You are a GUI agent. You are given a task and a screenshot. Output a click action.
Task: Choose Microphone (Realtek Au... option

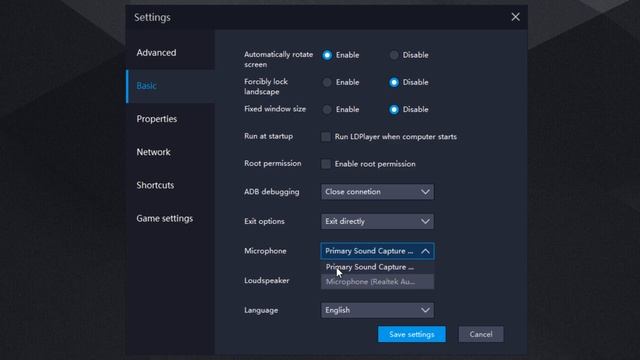(x=377, y=282)
